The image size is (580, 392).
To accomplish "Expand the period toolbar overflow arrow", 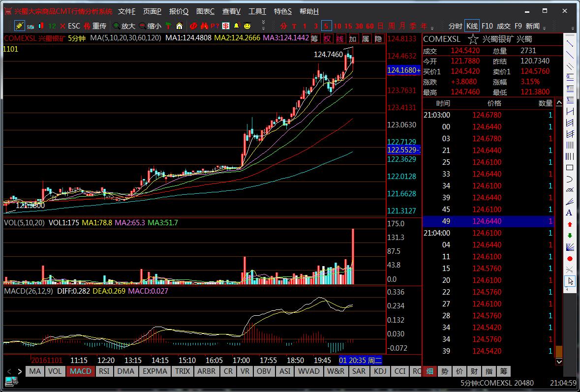I will [432, 28].
